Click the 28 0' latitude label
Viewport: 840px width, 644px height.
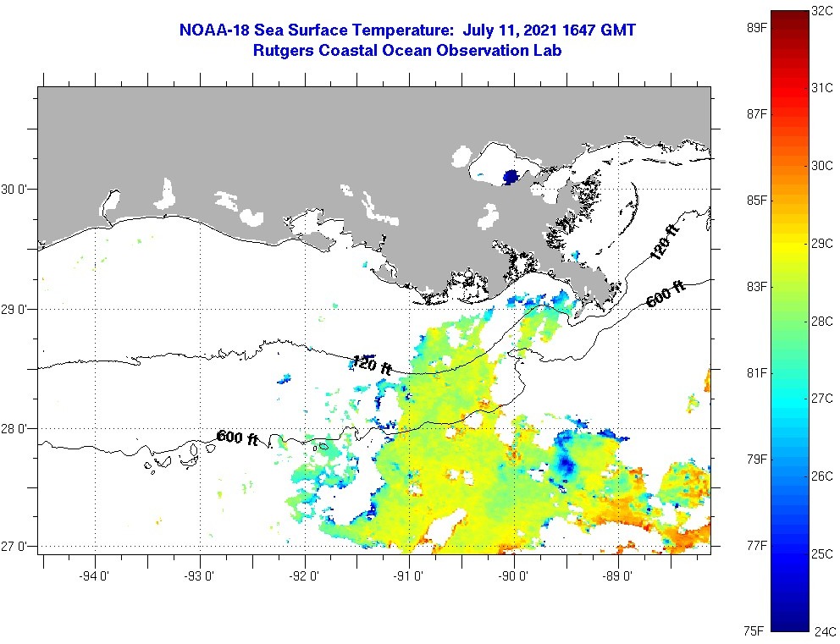coord(14,429)
